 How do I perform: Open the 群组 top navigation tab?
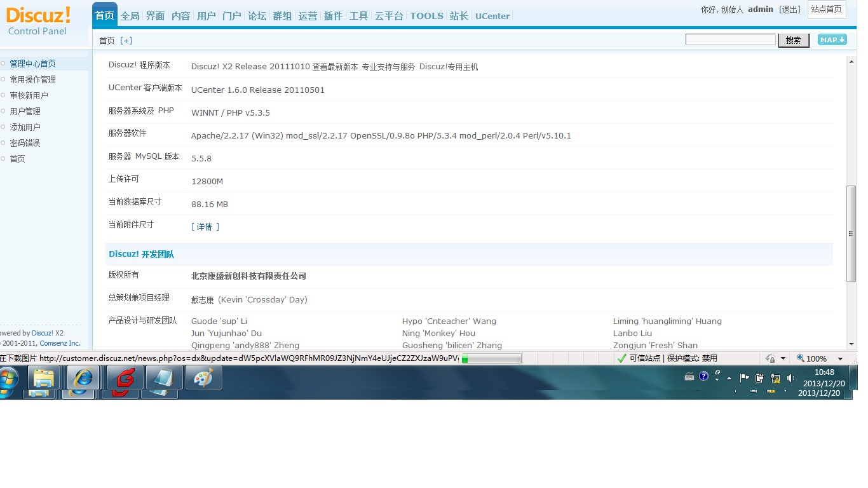click(282, 16)
